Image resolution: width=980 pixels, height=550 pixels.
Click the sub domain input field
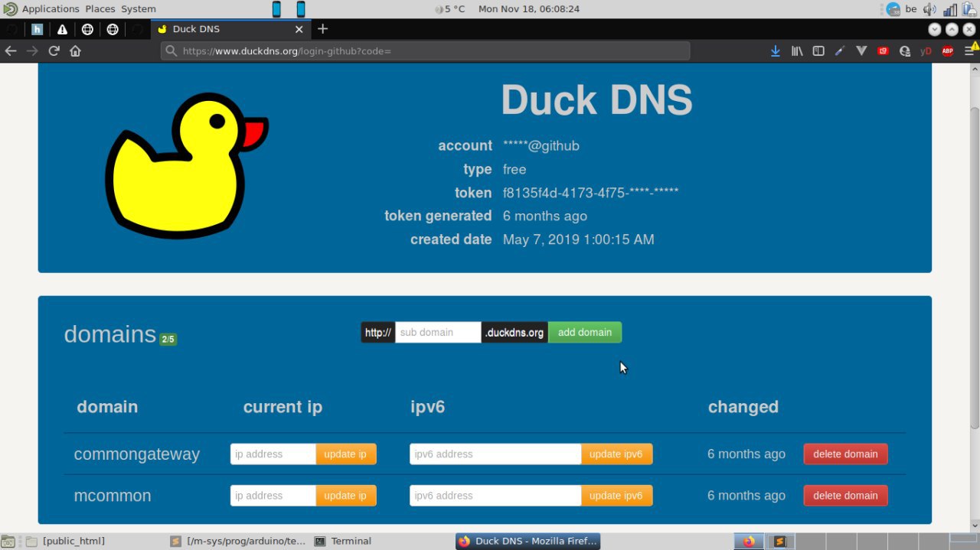tap(438, 332)
